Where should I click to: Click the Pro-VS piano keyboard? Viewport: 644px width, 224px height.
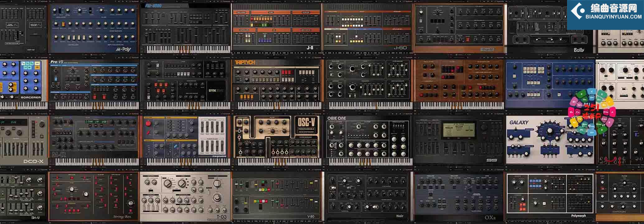click(96, 105)
